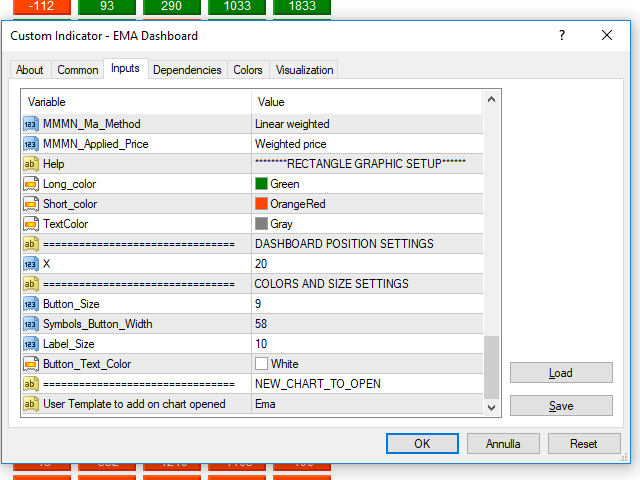Viewport: 640px width, 480px height.
Task: Open the Visualization tab
Action: 304,70
